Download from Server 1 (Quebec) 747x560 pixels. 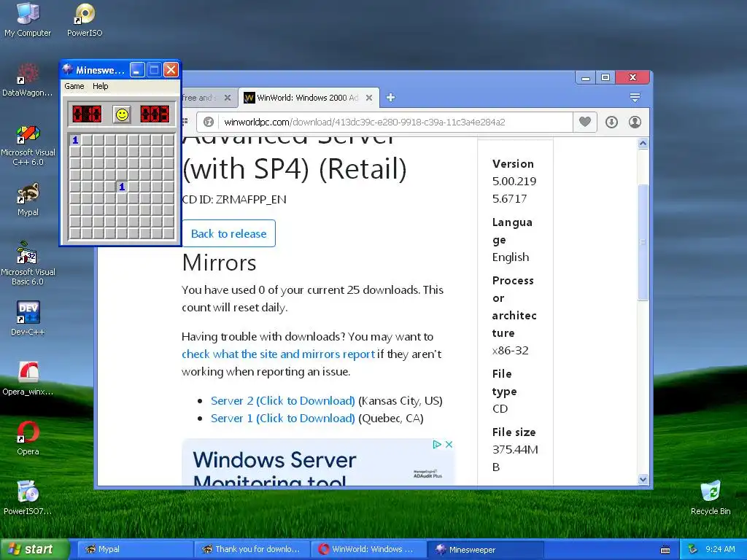click(x=283, y=418)
